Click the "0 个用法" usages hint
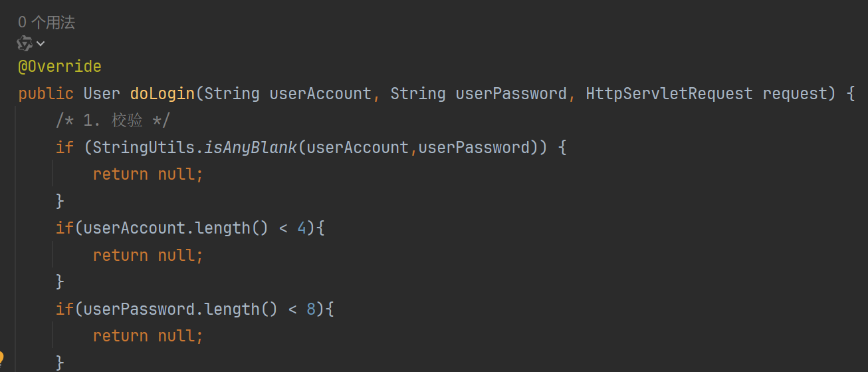Viewport: 868px width, 372px height. 47,23
